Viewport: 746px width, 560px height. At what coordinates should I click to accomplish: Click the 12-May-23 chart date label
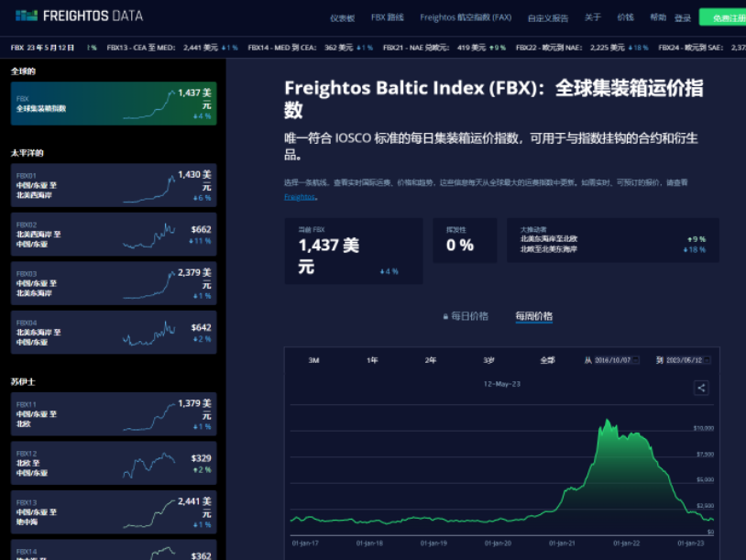tap(502, 384)
